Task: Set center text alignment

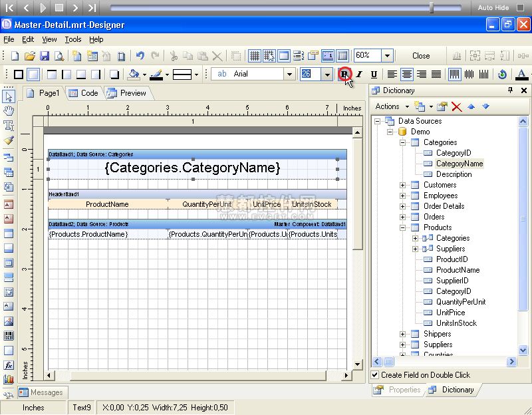Action: 406,74
